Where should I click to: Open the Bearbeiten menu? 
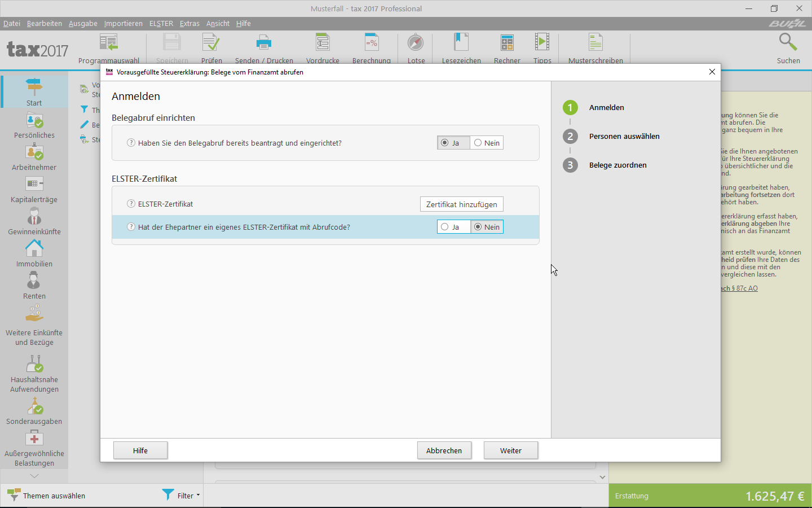(45, 23)
